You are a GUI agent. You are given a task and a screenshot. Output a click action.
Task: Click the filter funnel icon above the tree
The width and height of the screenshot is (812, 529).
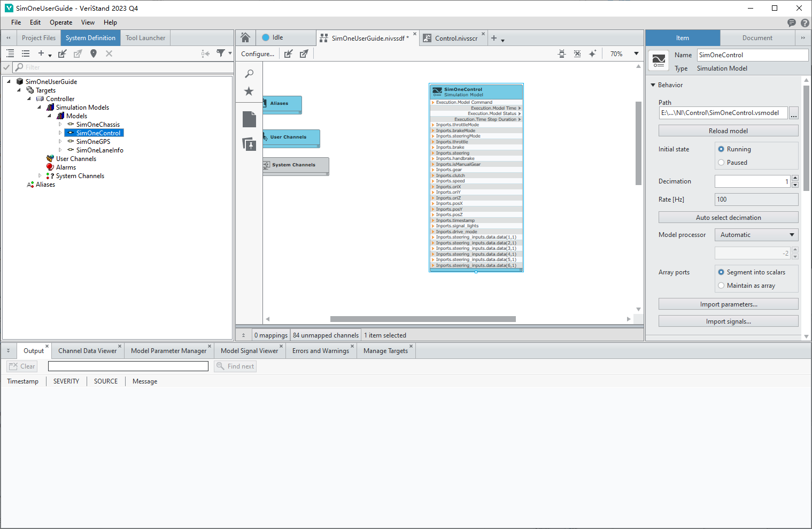[x=221, y=53]
